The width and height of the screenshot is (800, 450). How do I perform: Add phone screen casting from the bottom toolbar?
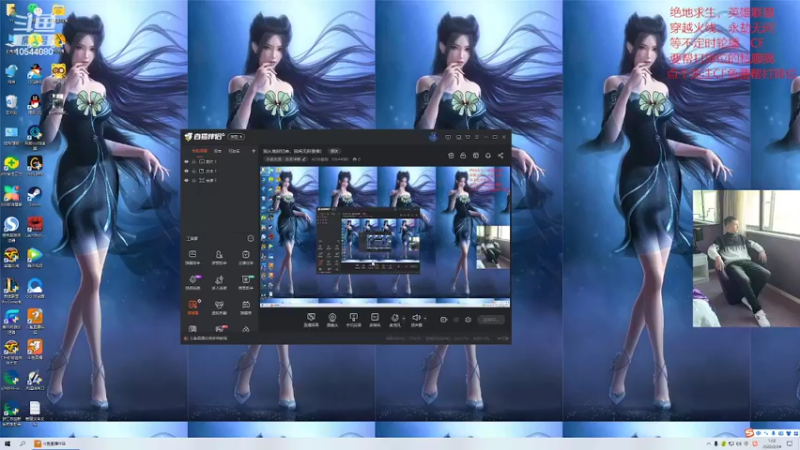point(354,320)
